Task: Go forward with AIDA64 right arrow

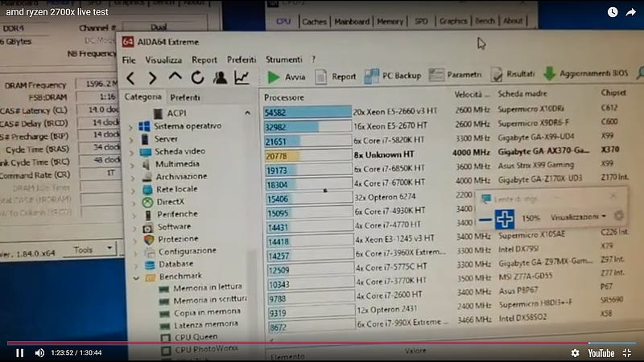Action: click(x=152, y=77)
